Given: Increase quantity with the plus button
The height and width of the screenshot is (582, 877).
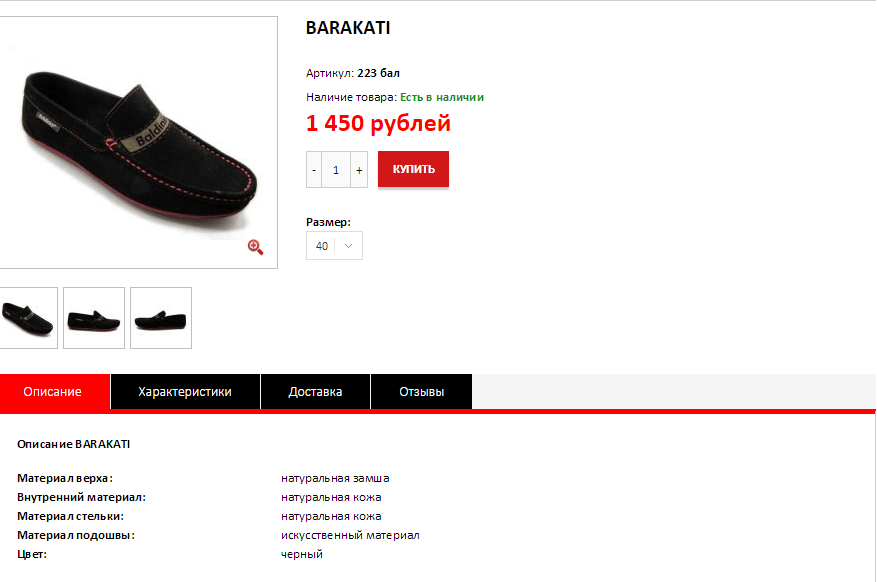Looking at the screenshot, I should [359, 169].
